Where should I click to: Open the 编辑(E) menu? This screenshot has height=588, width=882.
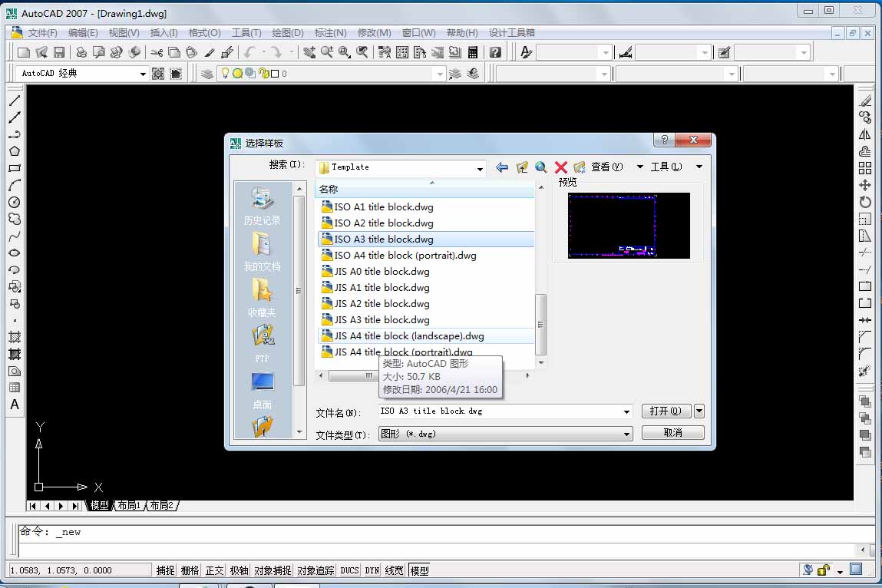83,33
